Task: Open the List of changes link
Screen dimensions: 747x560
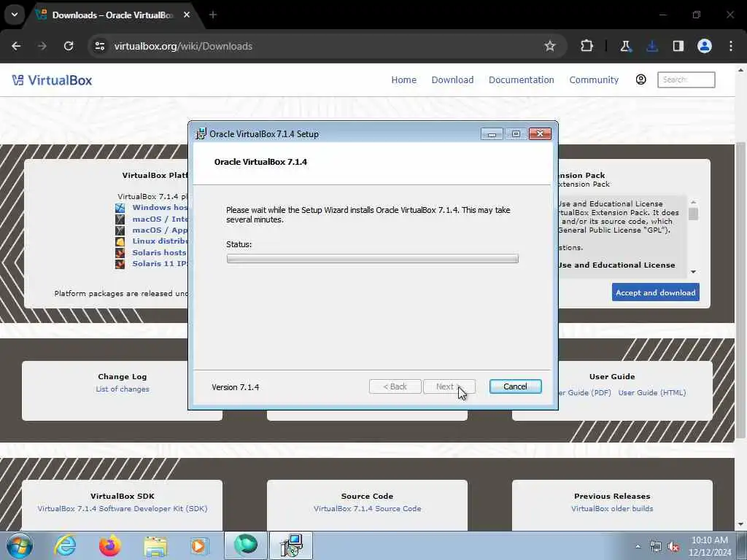Action: tap(123, 389)
